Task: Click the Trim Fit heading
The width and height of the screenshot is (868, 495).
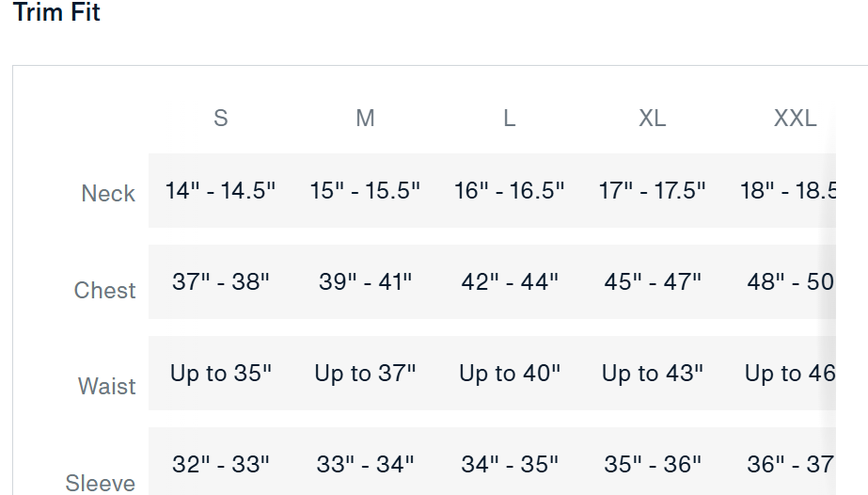Action: (x=56, y=12)
